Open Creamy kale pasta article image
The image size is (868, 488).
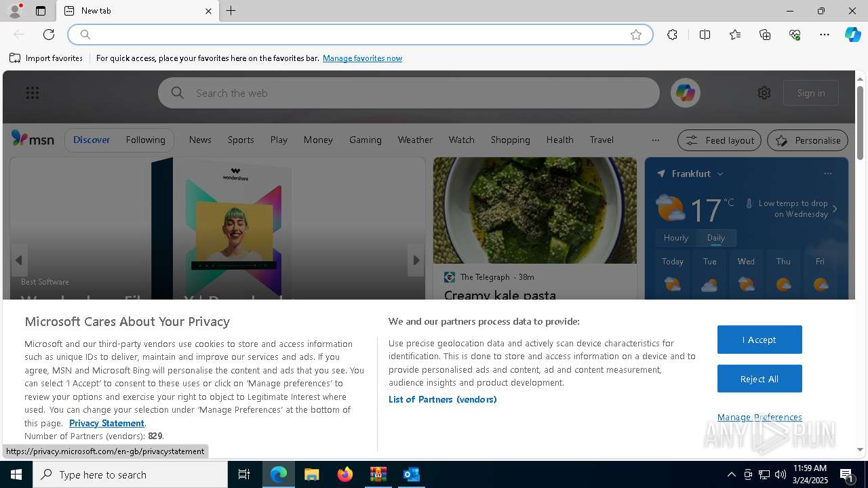click(535, 211)
